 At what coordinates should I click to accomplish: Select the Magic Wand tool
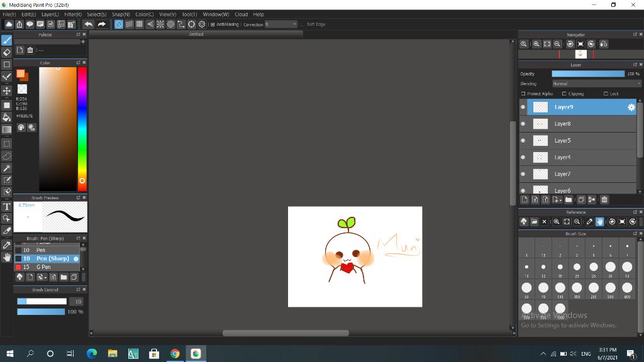6,168
